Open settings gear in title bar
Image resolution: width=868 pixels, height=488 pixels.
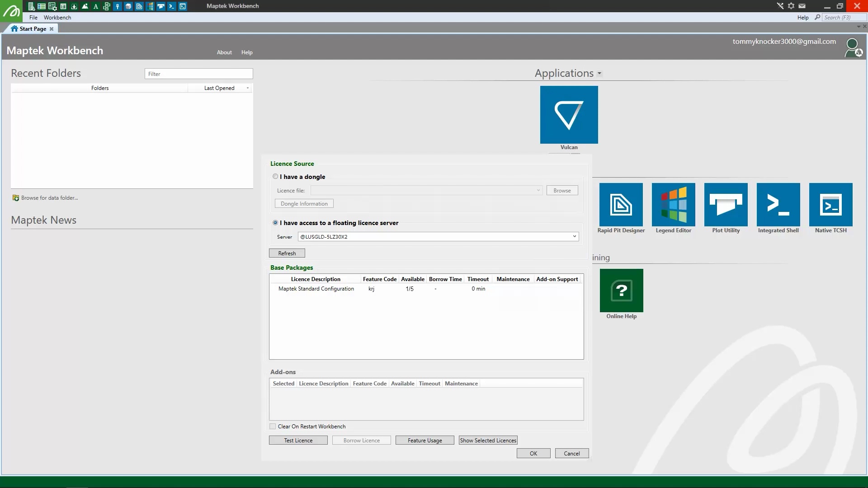[791, 6]
